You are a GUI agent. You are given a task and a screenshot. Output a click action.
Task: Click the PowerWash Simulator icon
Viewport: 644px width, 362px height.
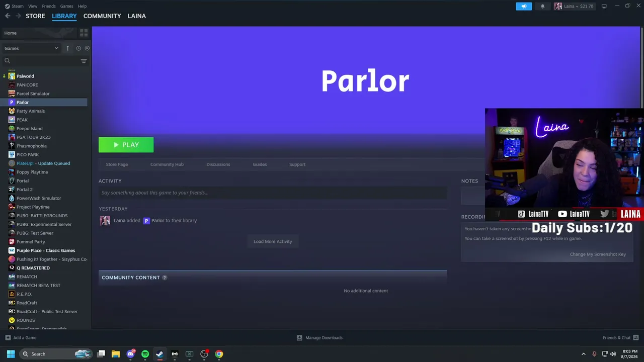click(x=12, y=198)
